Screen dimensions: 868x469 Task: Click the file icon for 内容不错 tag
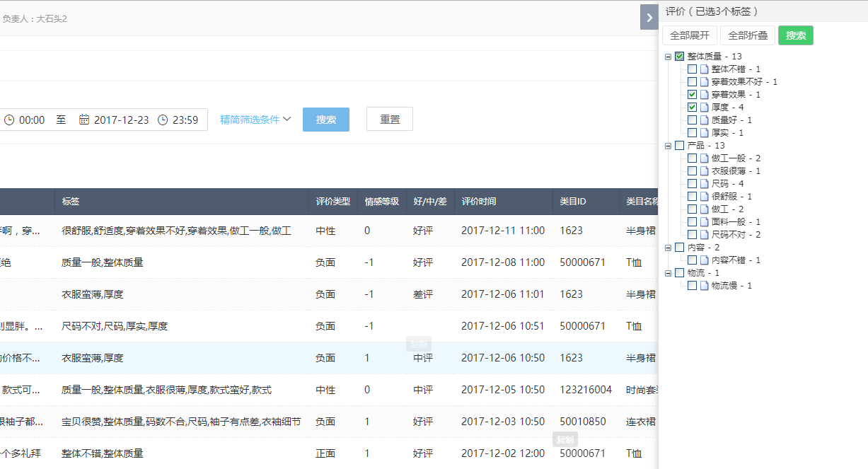click(704, 260)
